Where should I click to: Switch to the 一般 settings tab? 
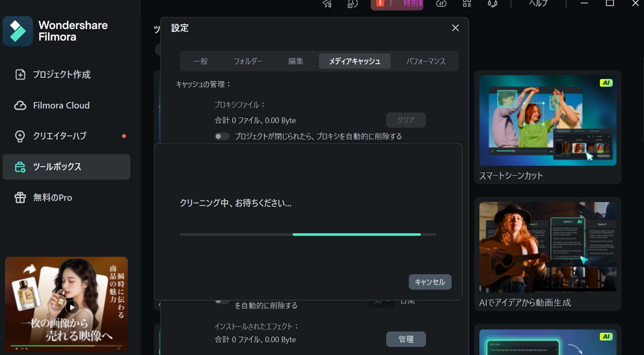click(x=200, y=61)
